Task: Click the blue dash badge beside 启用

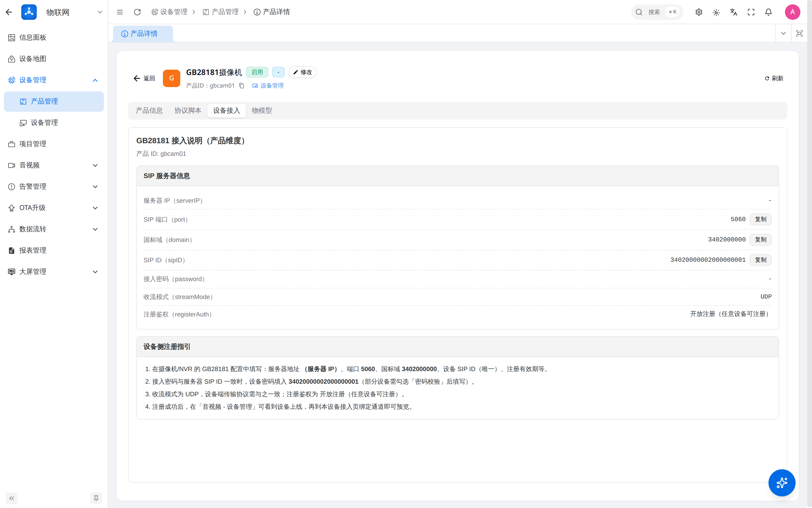Action: click(x=278, y=72)
